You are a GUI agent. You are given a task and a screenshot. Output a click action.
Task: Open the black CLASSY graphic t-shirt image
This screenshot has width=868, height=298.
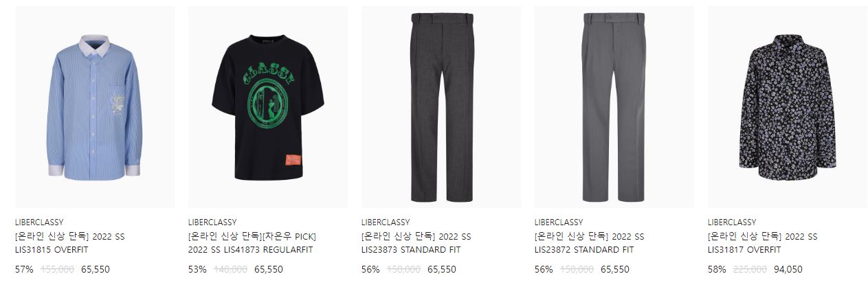[x=267, y=107]
